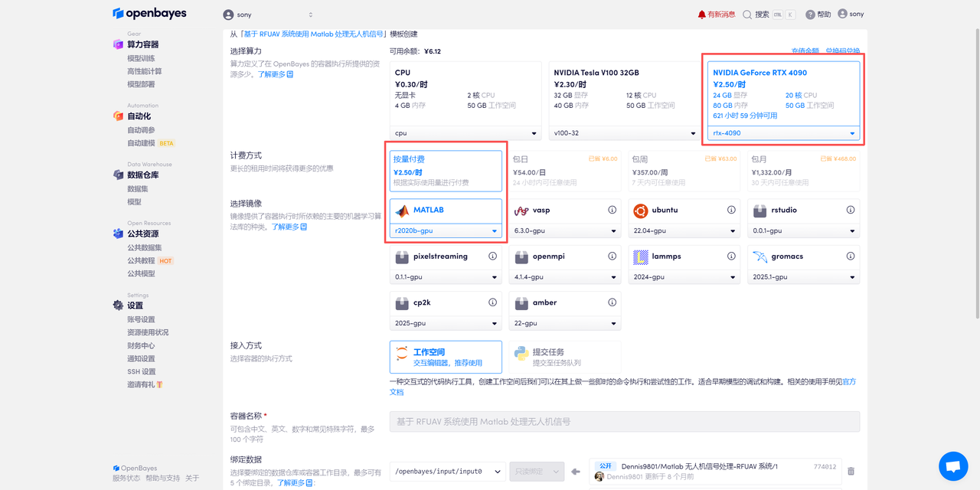Select 提交任务 access mode
The height and width of the screenshot is (490, 980).
coord(564,357)
